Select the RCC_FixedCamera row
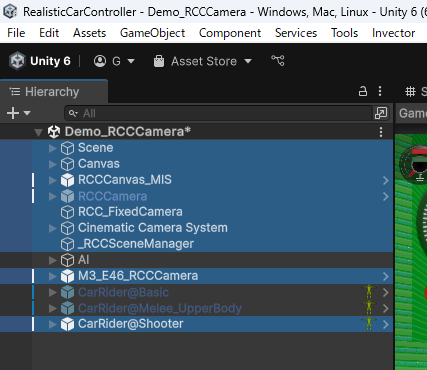Image resolution: width=427 pixels, height=370 pixels. pyautogui.click(x=197, y=212)
